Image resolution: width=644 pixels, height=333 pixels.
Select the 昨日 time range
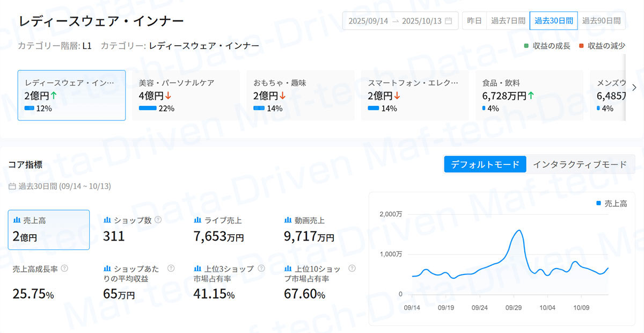pos(474,21)
